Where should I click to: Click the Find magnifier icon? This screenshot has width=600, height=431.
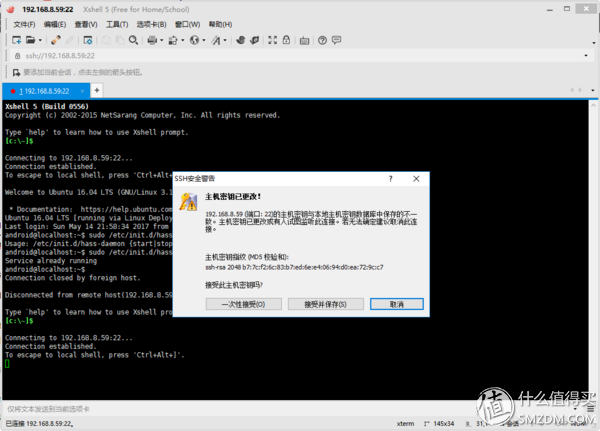[133, 40]
